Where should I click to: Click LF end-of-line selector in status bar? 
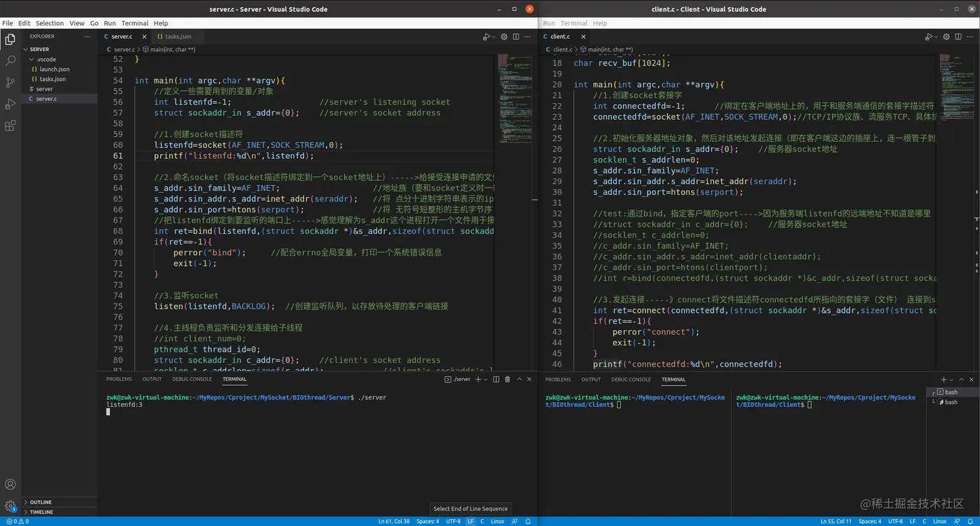471,521
